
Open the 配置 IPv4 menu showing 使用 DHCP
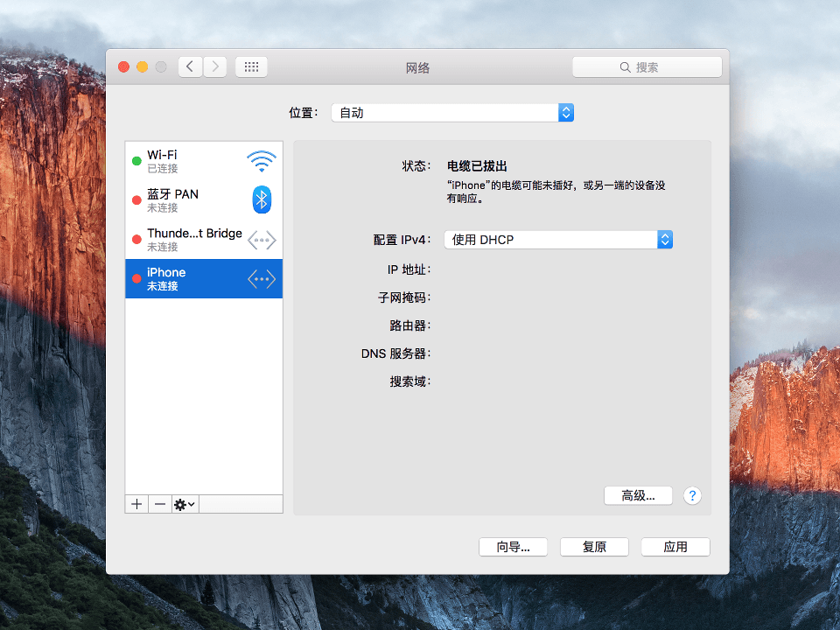tap(557, 239)
